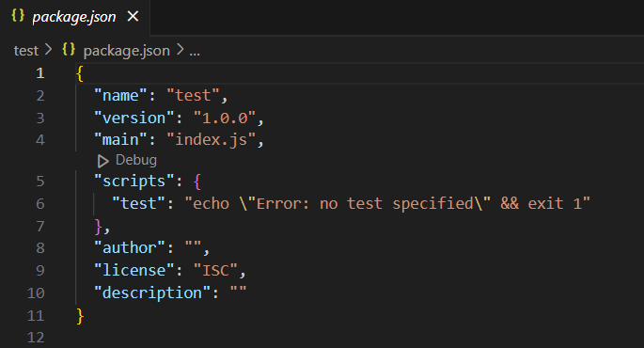The image size is (644, 348).
Task: Click the chevron after package.json breadcrumb
Action: coord(180,50)
